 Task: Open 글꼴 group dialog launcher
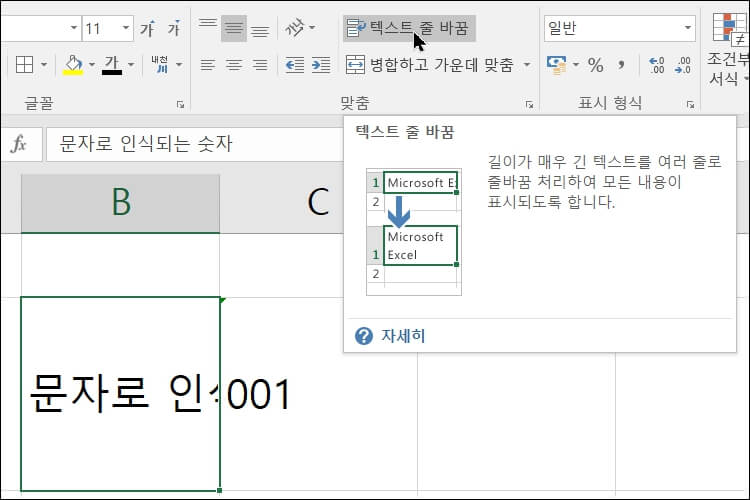click(x=180, y=104)
